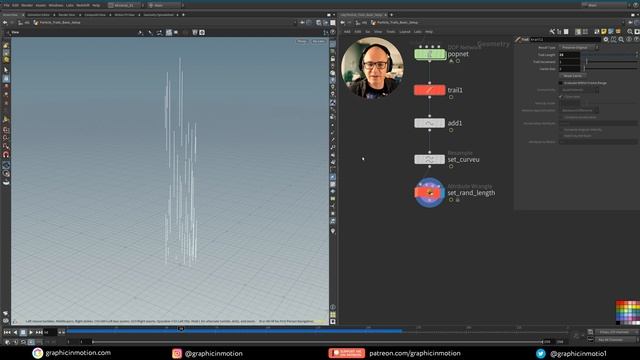Switch to the Render View tab

tap(67, 15)
